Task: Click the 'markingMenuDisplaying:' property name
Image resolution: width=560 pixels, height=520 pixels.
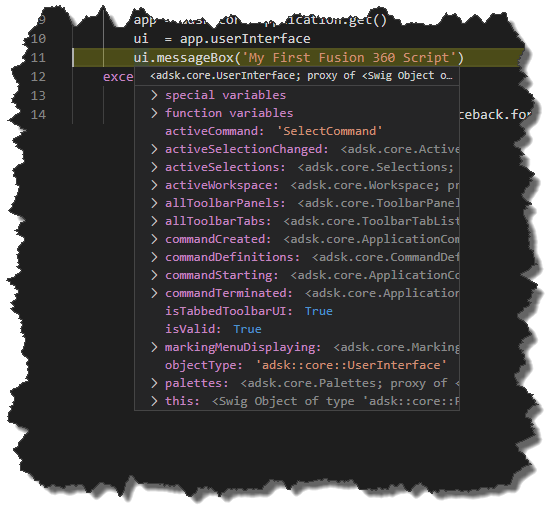Action: 243,347
